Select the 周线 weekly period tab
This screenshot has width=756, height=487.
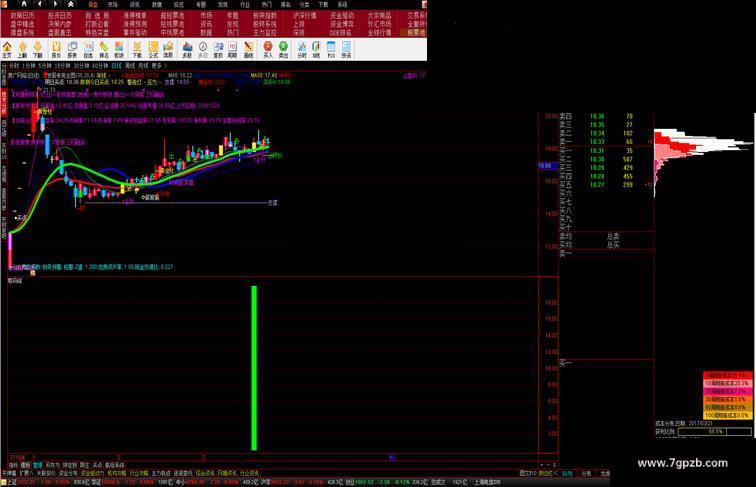(130, 66)
